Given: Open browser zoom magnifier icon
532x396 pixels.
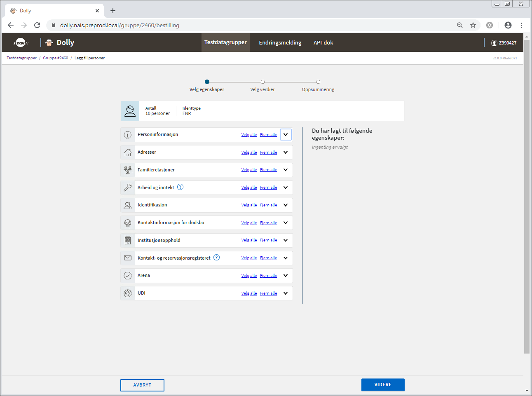Looking at the screenshot, I should point(460,25).
